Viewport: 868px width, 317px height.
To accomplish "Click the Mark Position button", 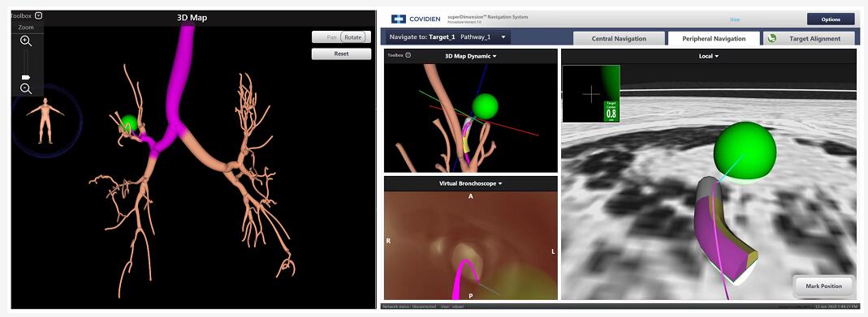I will (x=823, y=286).
